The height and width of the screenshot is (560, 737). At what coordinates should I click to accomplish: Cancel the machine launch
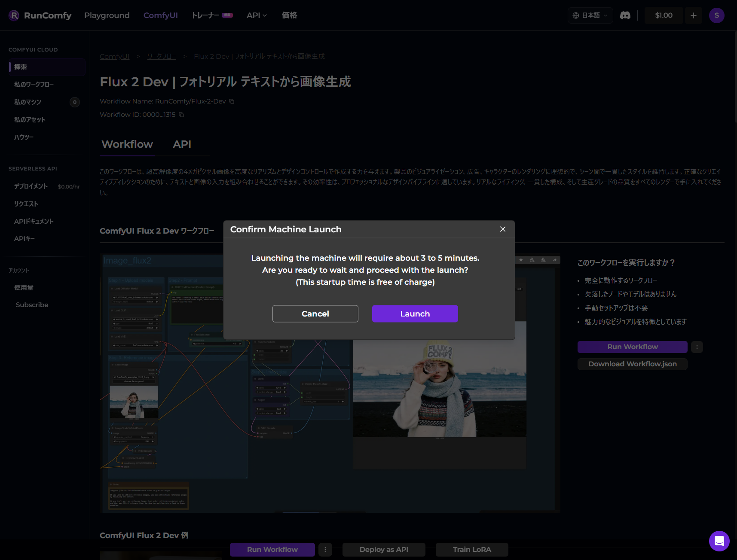pyautogui.click(x=315, y=313)
